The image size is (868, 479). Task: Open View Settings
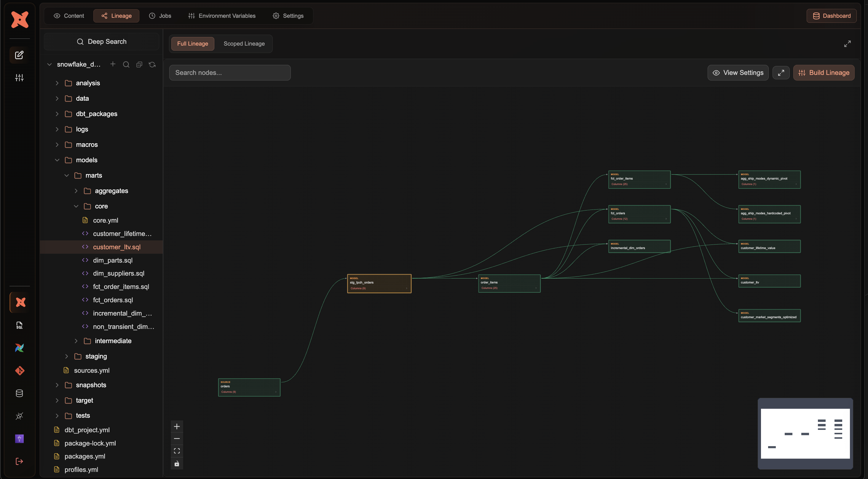coord(738,73)
